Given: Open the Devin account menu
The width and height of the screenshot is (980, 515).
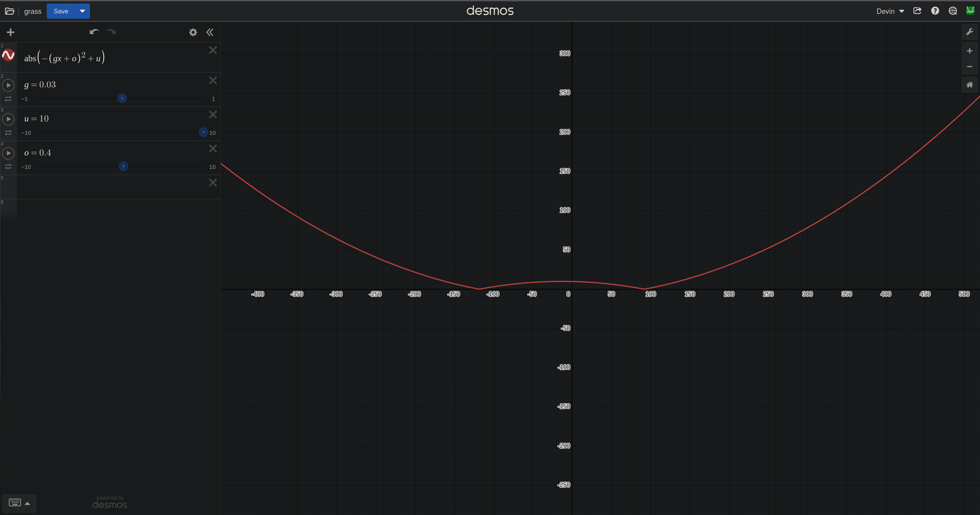Looking at the screenshot, I should [x=890, y=11].
